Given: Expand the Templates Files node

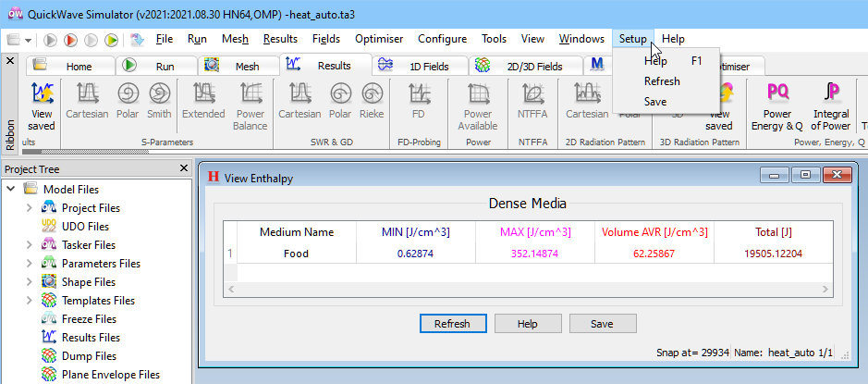Looking at the screenshot, I should (30, 301).
